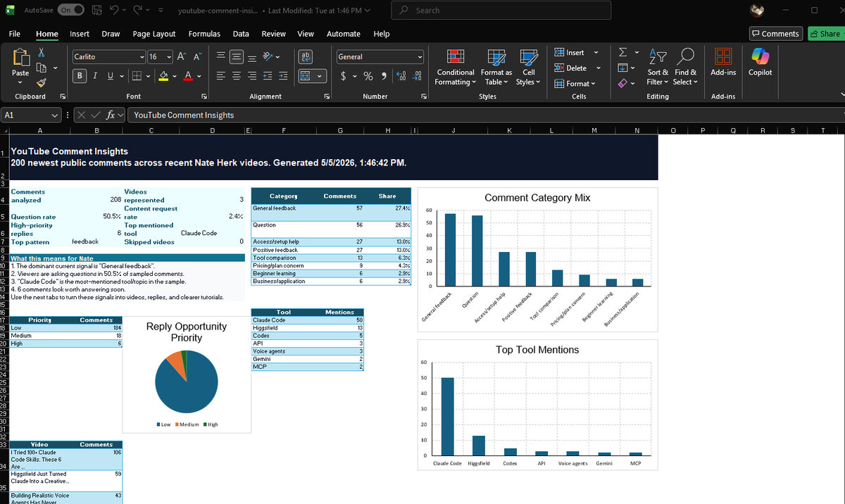The image size is (845, 504).
Task: Apply Comma style
Action: (x=383, y=76)
